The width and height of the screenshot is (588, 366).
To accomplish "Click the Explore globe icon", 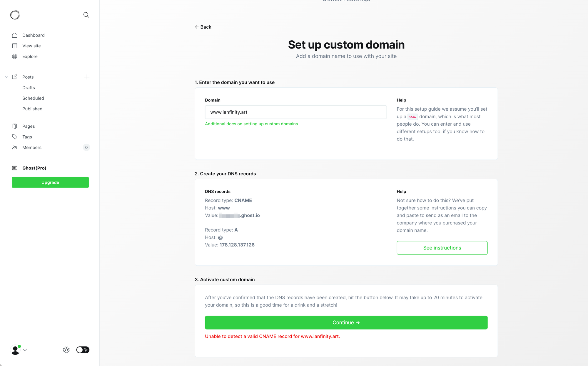I will click(x=15, y=56).
